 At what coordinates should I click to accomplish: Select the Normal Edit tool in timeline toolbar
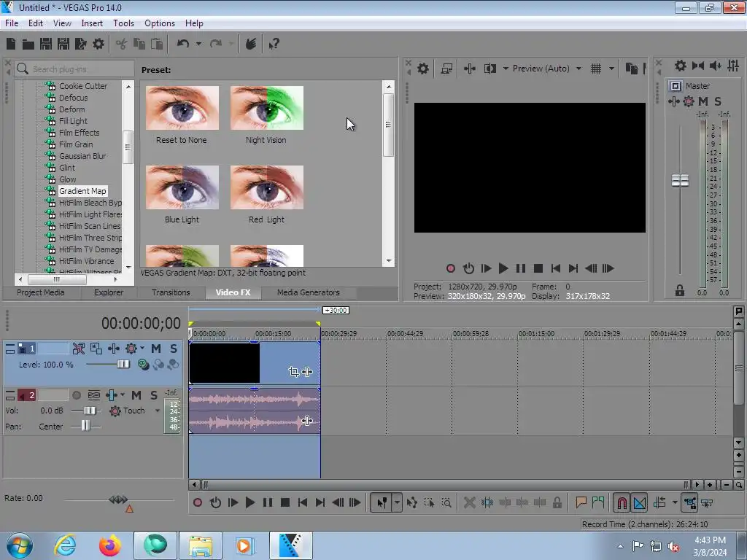click(382, 502)
